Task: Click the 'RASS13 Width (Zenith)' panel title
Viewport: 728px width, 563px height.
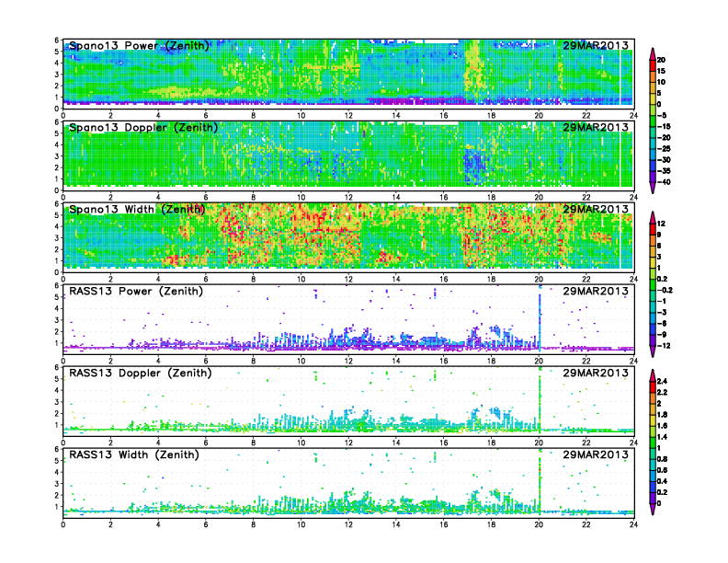Action: [133, 454]
